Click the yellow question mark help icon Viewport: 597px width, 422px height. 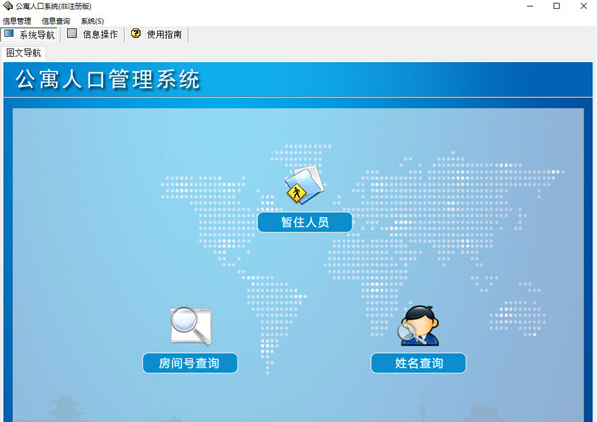coord(136,34)
